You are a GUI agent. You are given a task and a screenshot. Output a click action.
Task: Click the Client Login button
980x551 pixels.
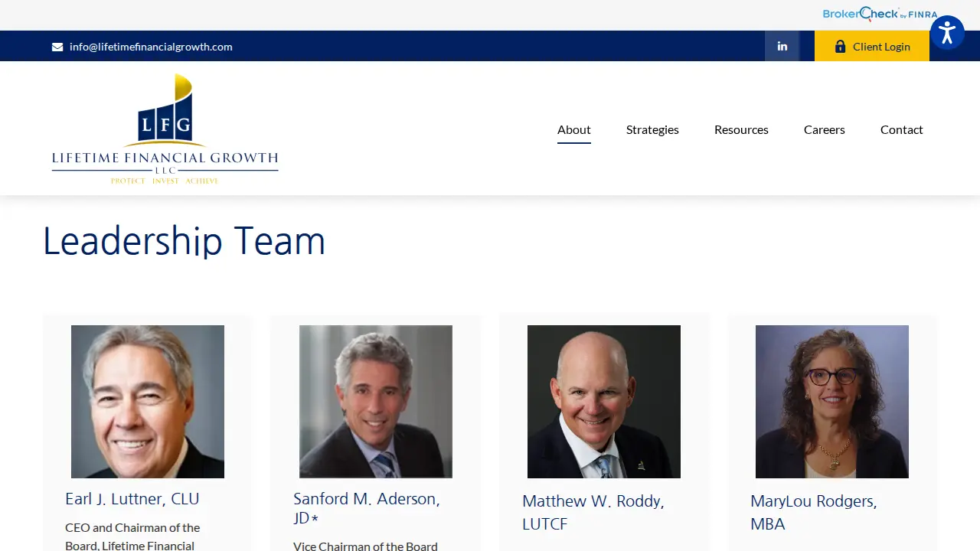pos(872,46)
